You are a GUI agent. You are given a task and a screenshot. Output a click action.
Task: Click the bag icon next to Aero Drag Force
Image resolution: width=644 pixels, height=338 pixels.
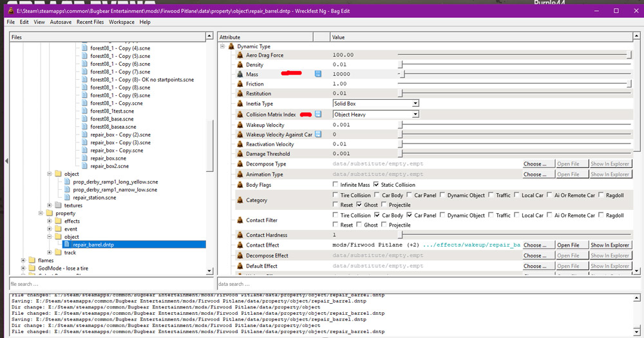[240, 55]
